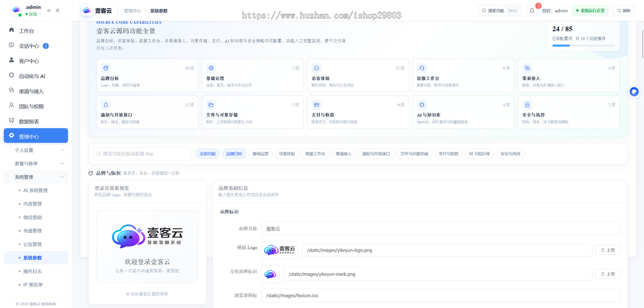
Task: Open the 工作台 home icon in sidebar
Action: tap(12, 30)
